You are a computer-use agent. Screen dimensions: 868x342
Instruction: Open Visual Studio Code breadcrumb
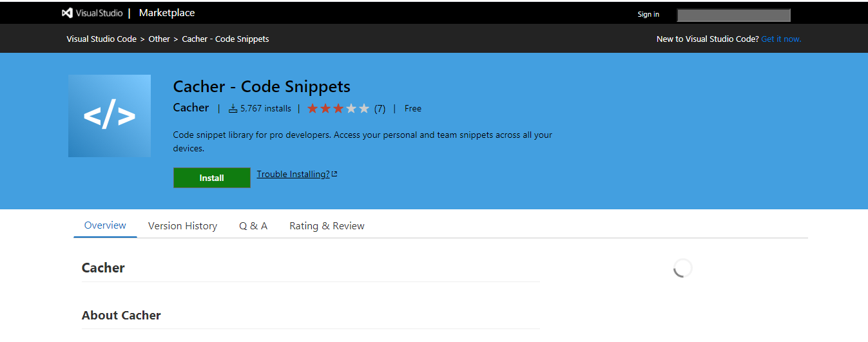[101, 39]
